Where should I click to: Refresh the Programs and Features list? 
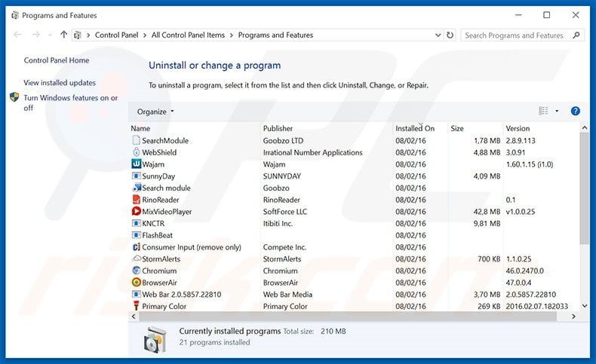pyautogui.click(x=450, y=35)
